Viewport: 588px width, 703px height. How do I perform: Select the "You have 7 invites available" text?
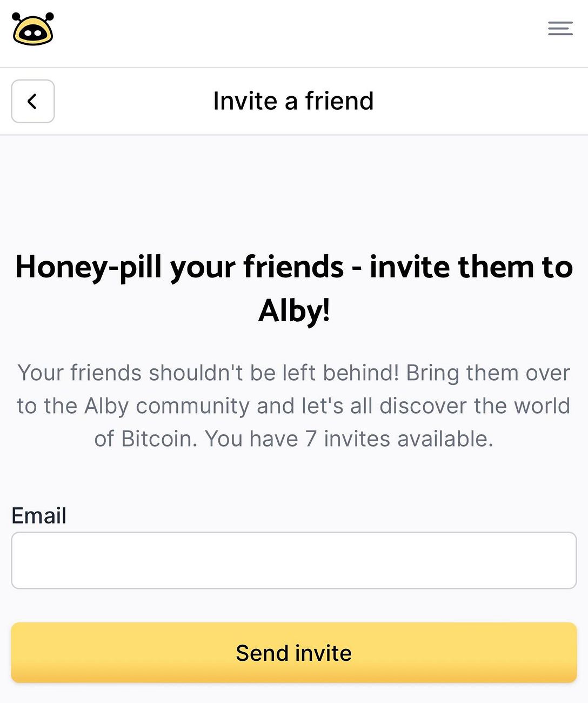tap(349, 439)
